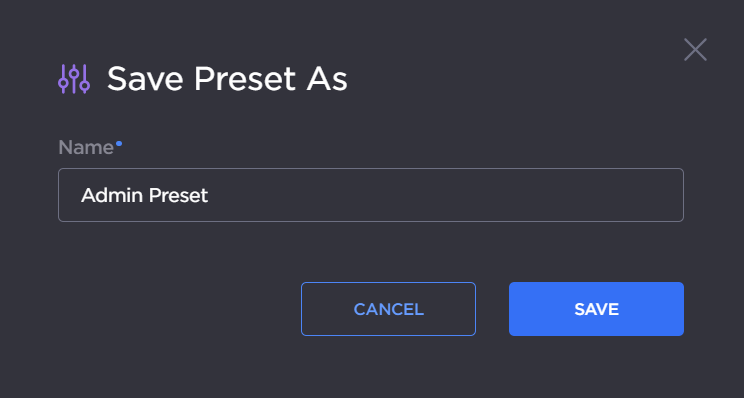The width and height of the screenshot is (744, 398).
Task: Place cursor in Admin Preset text
Action: click(144, 195)
